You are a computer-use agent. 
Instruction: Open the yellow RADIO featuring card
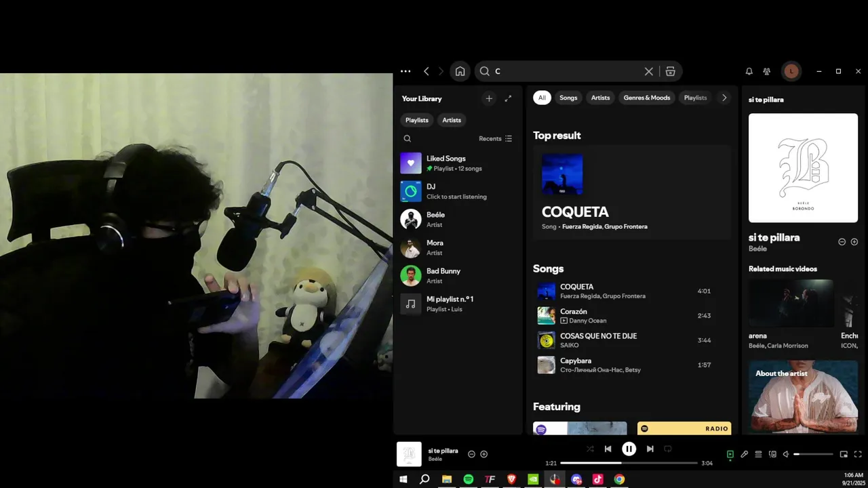click(x=684, y=428)
